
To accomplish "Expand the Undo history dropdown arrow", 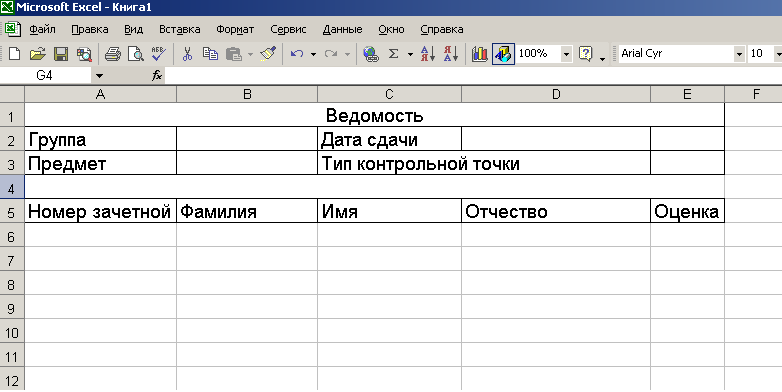I will tap(313, 54).
